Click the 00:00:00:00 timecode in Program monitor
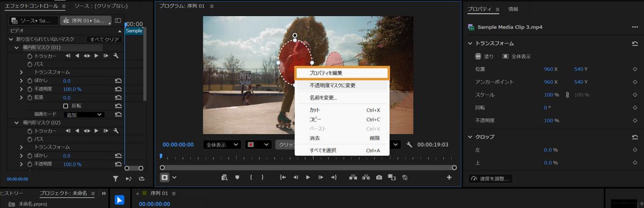Viewport: 644px width, 208px height. tap(178, 145)
